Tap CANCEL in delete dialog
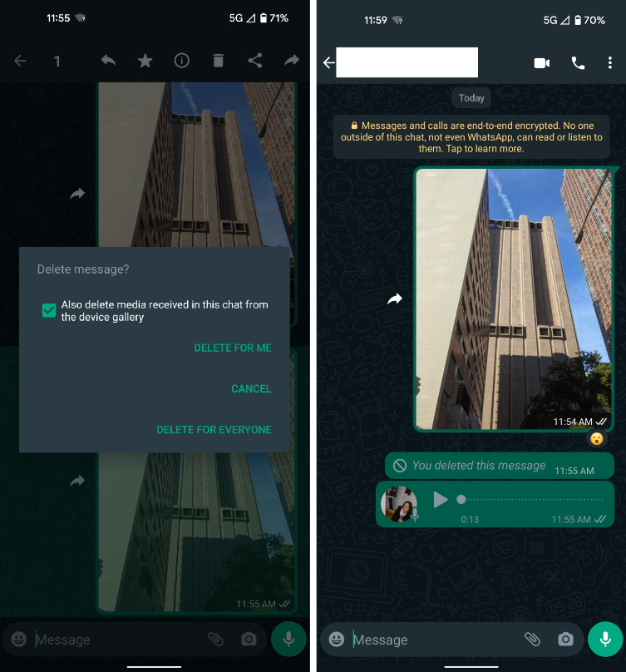 [x=251, y=388]
